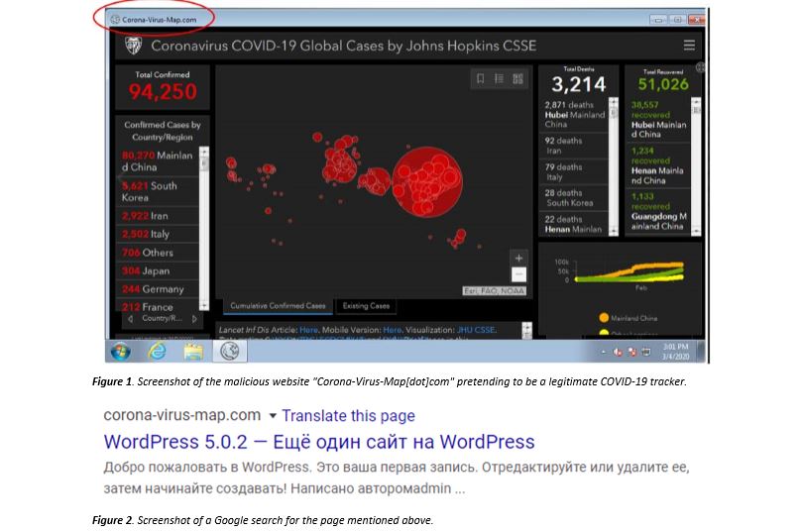Screen dimensions: 802x532
Task: Open the Mobile Version Here link
Action: (x=393, y=330)
